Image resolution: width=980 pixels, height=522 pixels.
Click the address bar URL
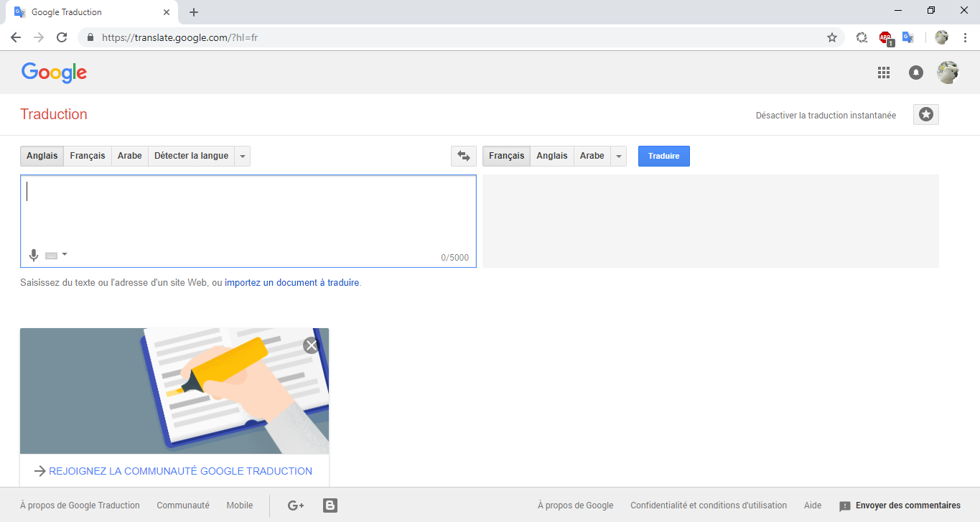pyautogui.click(x=179, y=37)
